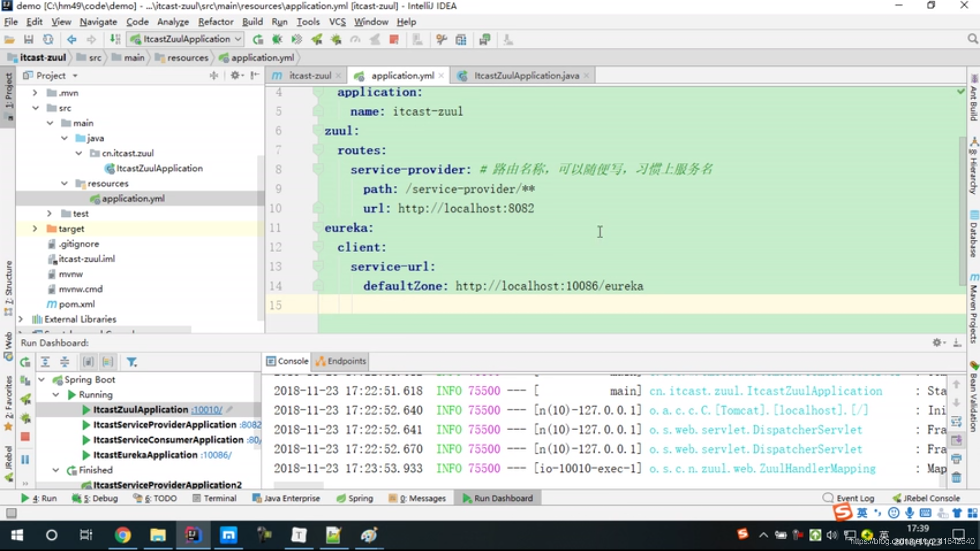
Task: Click the pause icon in Run Dashboard sidebar
Action: coord(25,460)
